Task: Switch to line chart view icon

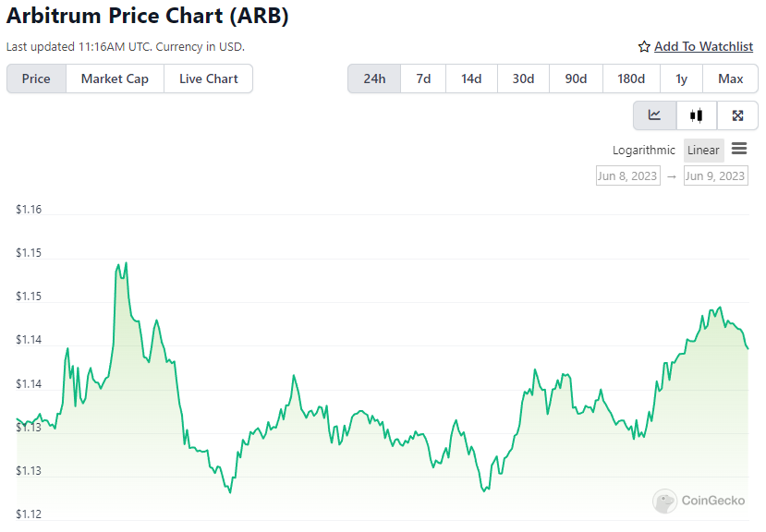Action: (x=654, y=115)
